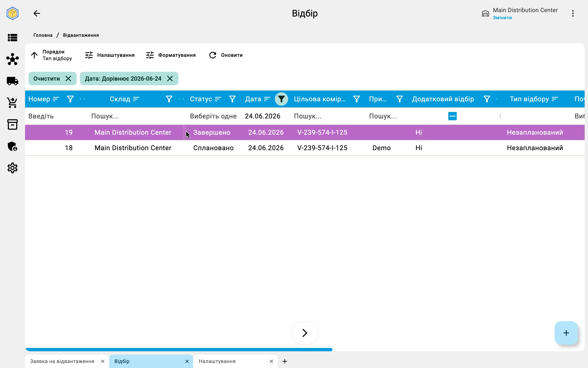
Task: Switch to Заявка на відвантаження tab
Action: pos(62,361)
